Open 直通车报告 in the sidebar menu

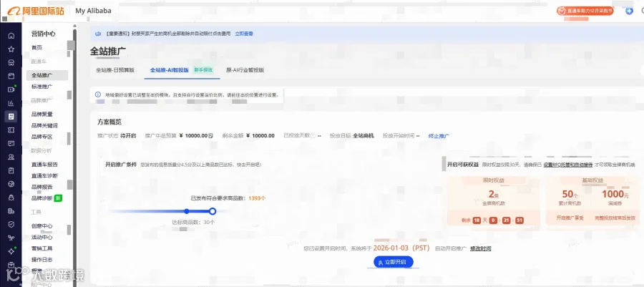click(44, 164)
